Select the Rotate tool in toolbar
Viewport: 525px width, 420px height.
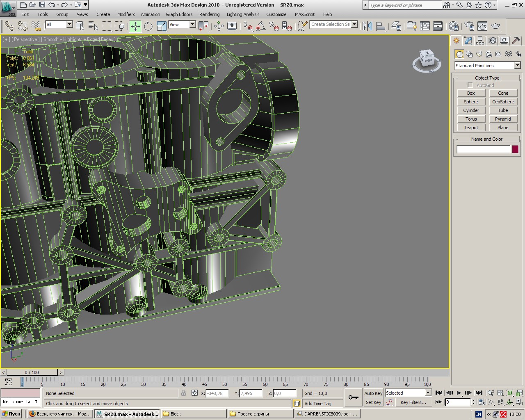(148, 26)
